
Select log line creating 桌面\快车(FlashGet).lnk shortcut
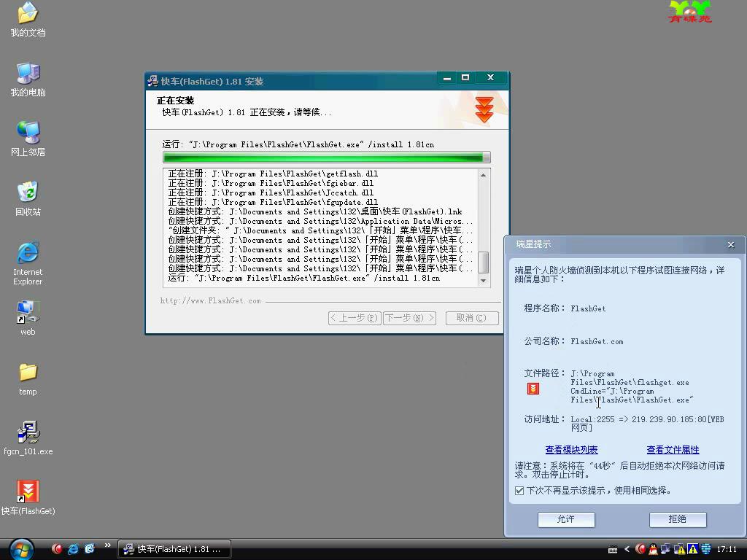click(x=315, y=212)
